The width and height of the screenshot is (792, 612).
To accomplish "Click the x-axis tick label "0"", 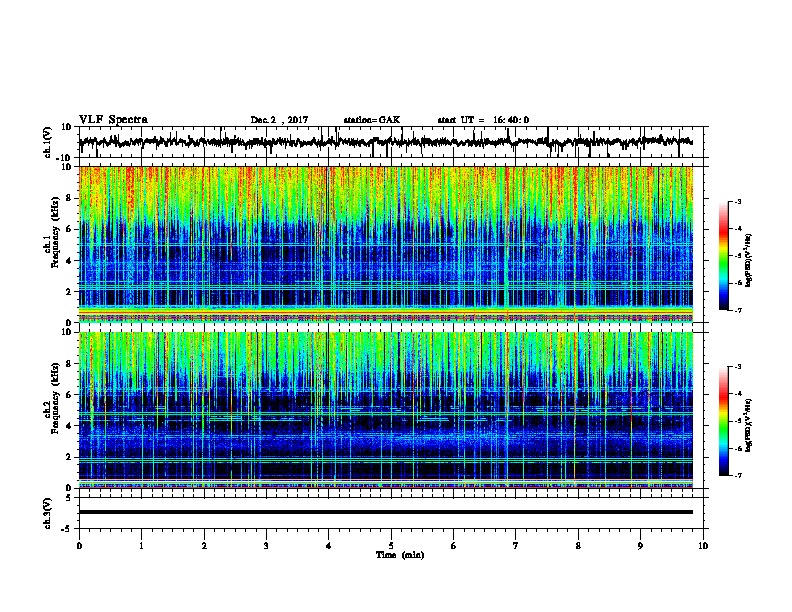I will coord(79,545).
